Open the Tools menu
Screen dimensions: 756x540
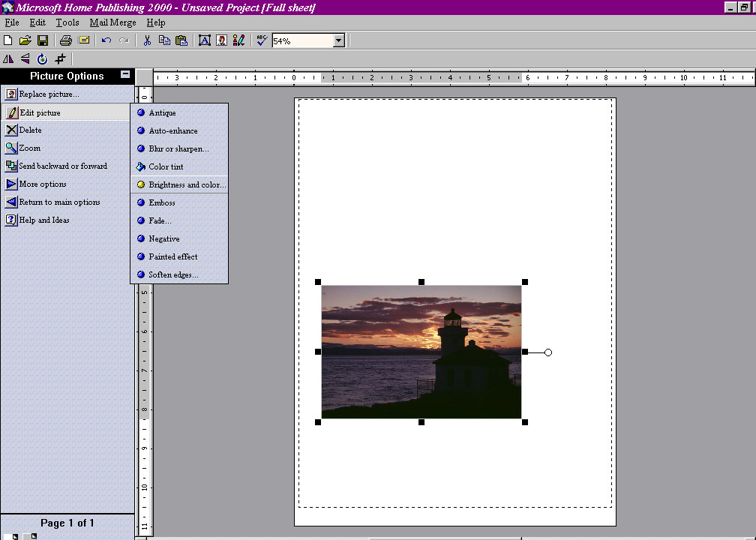[x=67, y=22]
